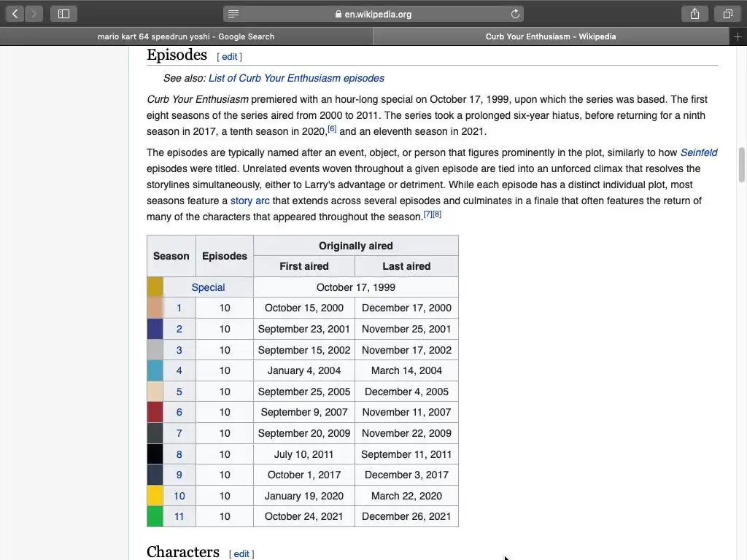The height and width of the screenshot is (560, 747).
Task: Open List of Curb Your Enthusiasm episodes
Action: point(296,78)
